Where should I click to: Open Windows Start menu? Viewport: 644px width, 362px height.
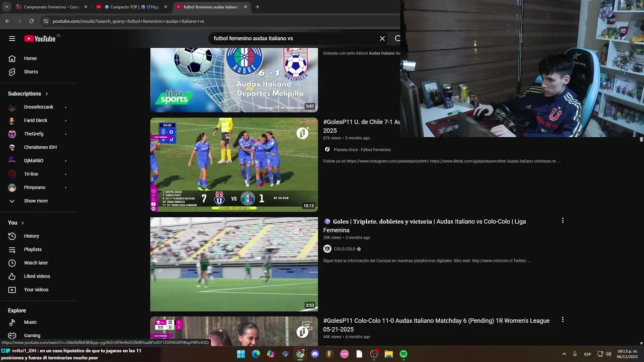[241, 354]
